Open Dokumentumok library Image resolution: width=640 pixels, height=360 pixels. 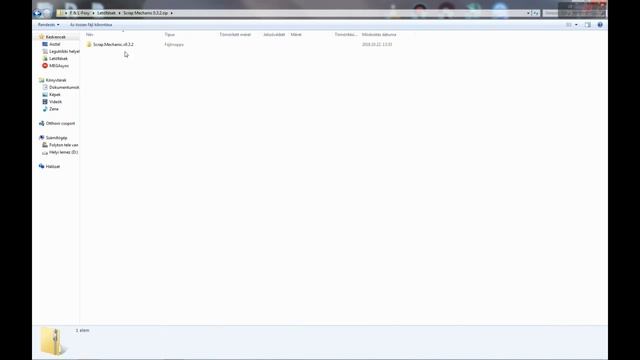[64, 87]
